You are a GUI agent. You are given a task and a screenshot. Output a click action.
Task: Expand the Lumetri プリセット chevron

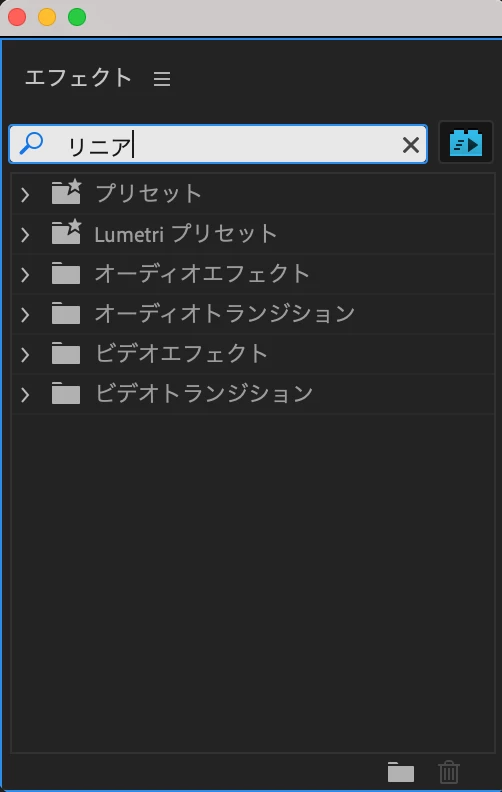point(25,235)
